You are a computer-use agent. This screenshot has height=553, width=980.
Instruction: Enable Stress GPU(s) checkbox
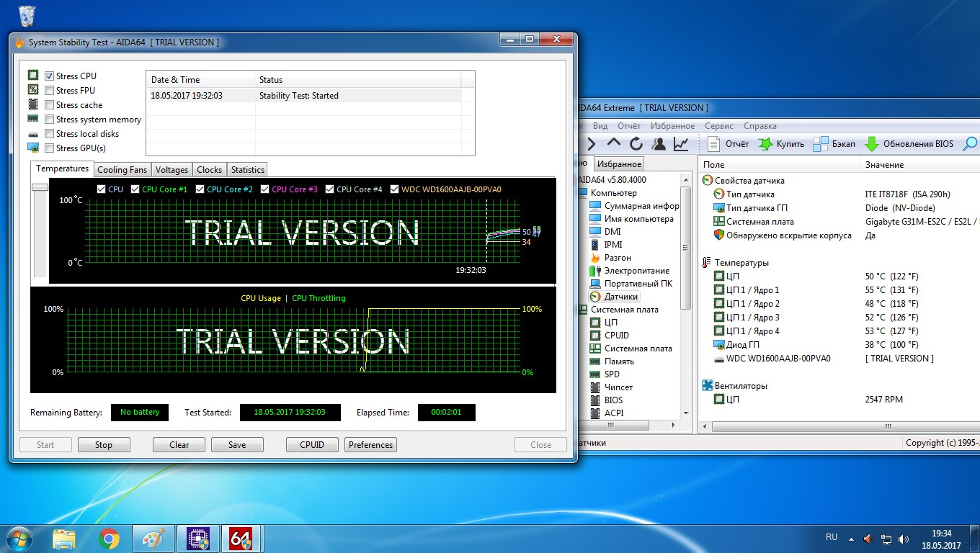click(x=50, y=148)
